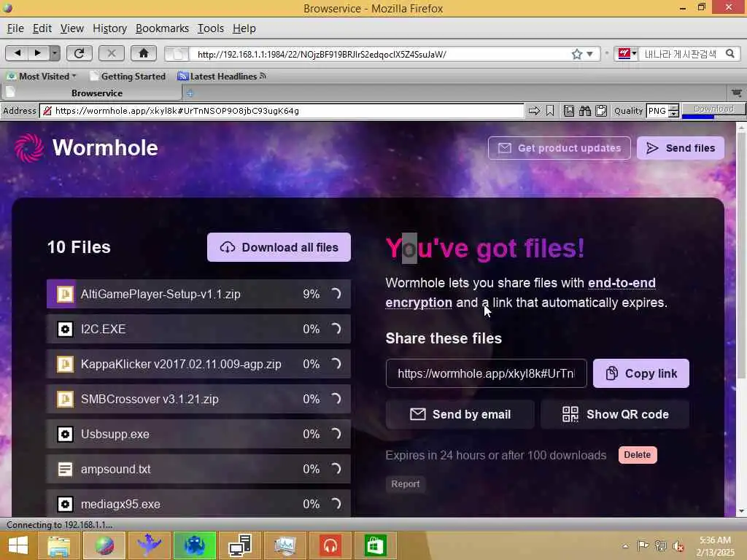Click the Browservice find binoculars icon
Viewport: 747px width, 560px height.
(585, 111)
